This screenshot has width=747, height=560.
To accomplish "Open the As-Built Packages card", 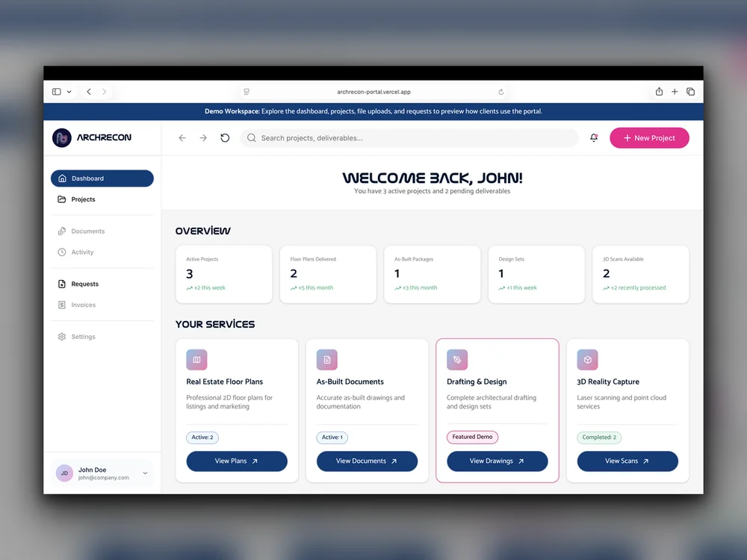I will coord(432,274).
